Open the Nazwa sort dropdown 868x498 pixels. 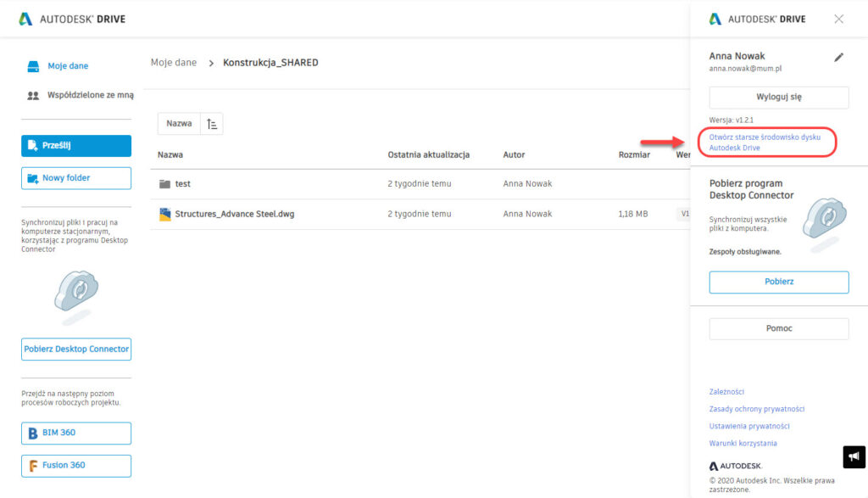[x=179, y=124]
